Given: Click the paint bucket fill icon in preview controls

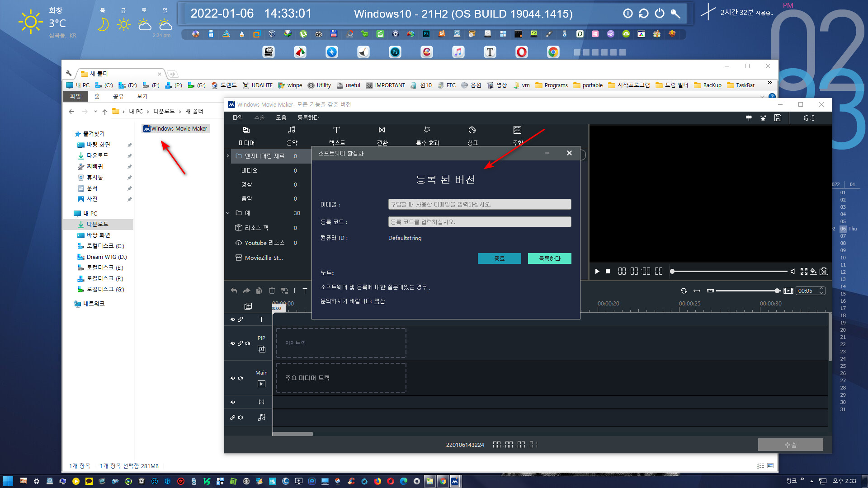Looking at the screenshot, I should coord(813,271).
